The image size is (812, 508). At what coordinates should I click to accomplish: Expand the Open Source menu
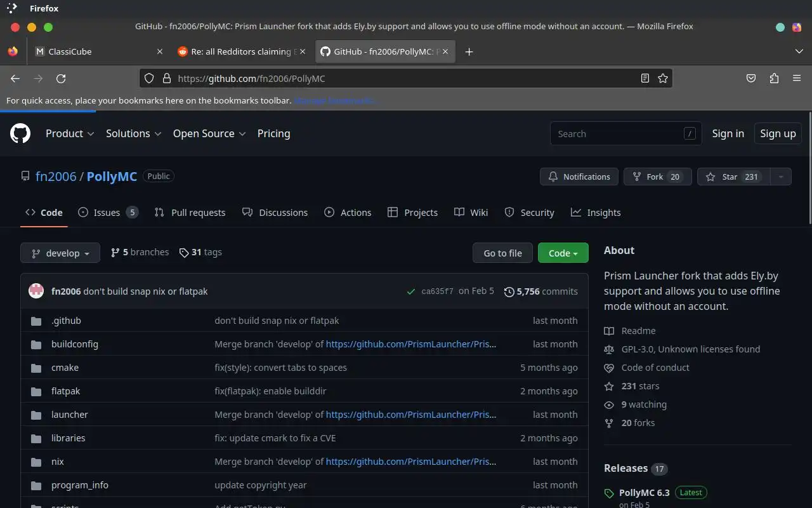point(209,133)
